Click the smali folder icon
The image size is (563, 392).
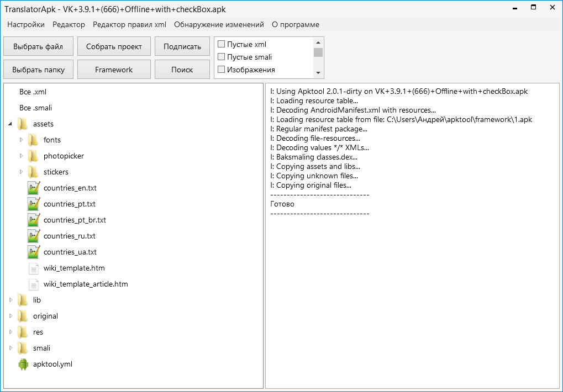click(23, 348)
